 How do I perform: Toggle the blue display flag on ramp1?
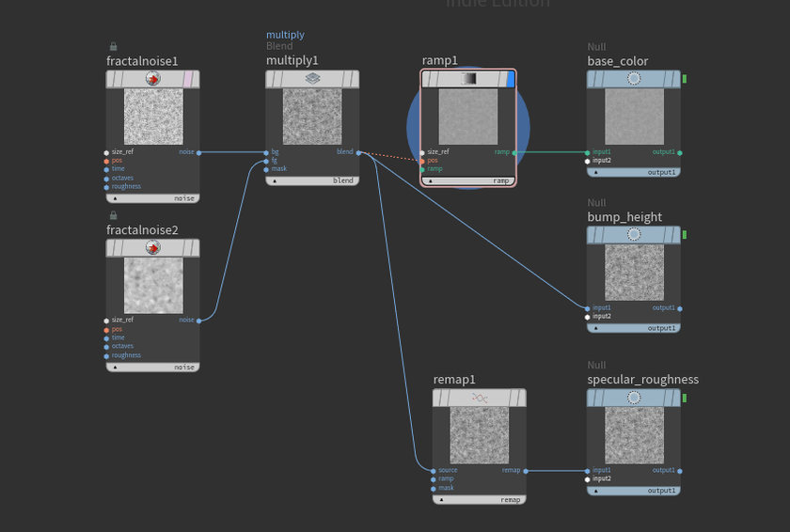(511, 80)
